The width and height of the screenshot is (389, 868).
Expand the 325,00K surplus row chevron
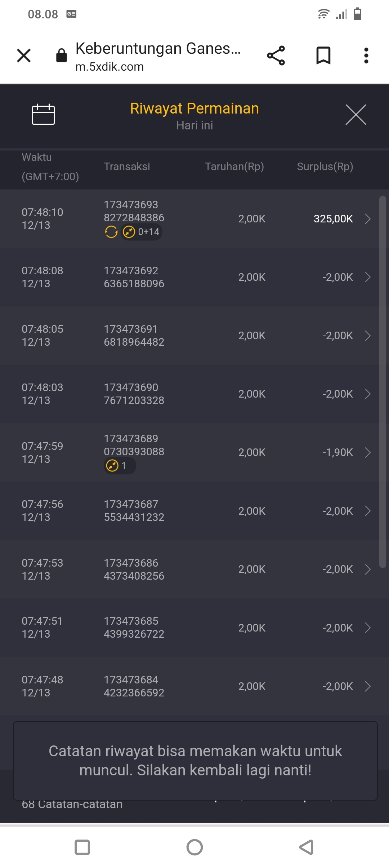(368, 219)
